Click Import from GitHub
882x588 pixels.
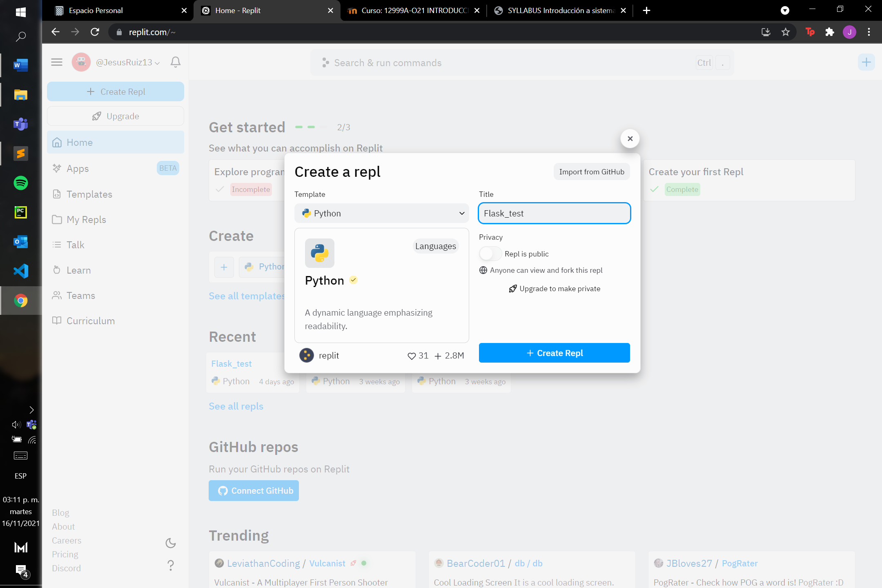tap(592, 172)
